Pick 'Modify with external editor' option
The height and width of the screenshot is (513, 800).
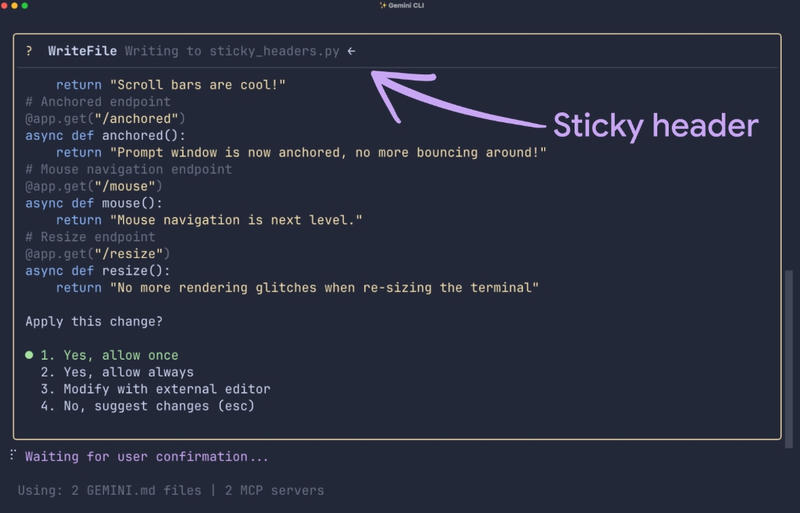tap(155, 389)
